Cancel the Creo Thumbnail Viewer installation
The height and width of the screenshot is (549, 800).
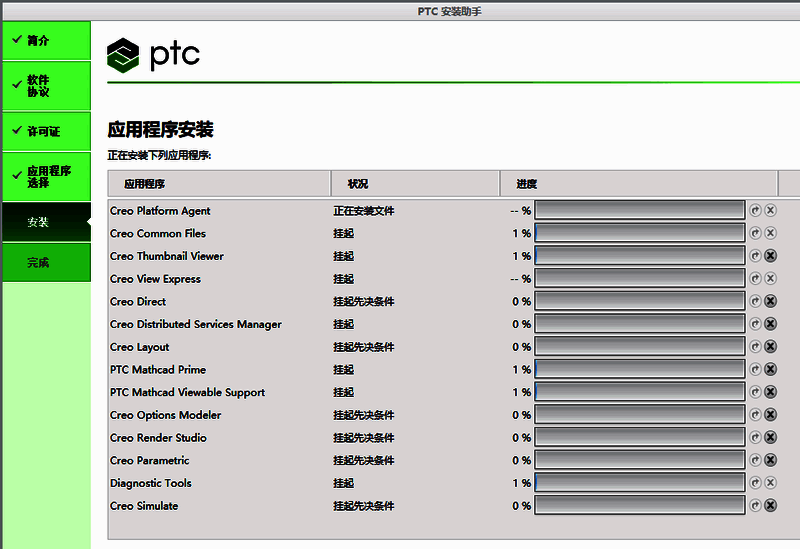tap(770, 256)
